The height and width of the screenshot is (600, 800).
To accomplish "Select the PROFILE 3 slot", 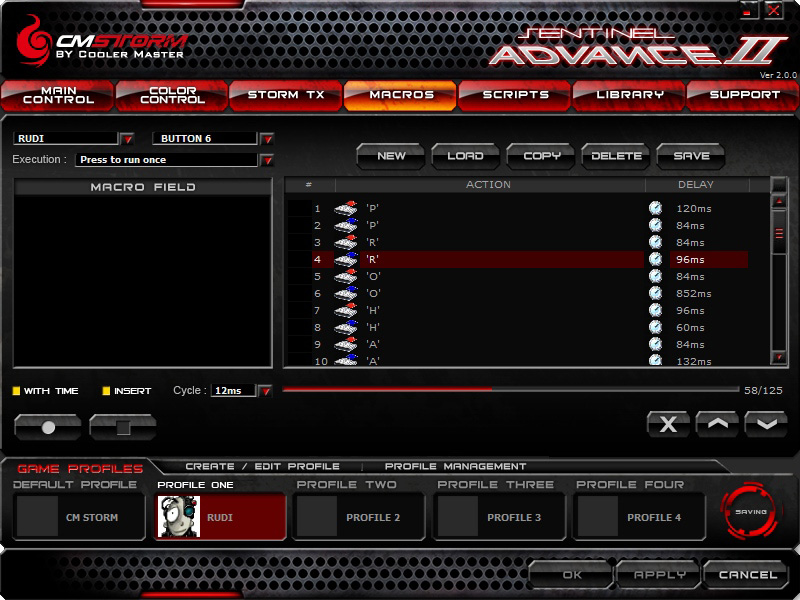I will click(x=499, y=516).
